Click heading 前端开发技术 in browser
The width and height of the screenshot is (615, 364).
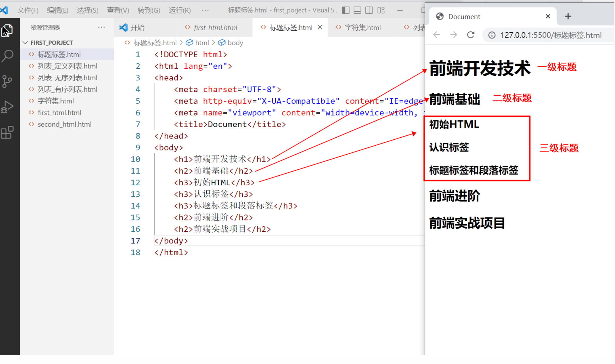click(x=480, y=68)
